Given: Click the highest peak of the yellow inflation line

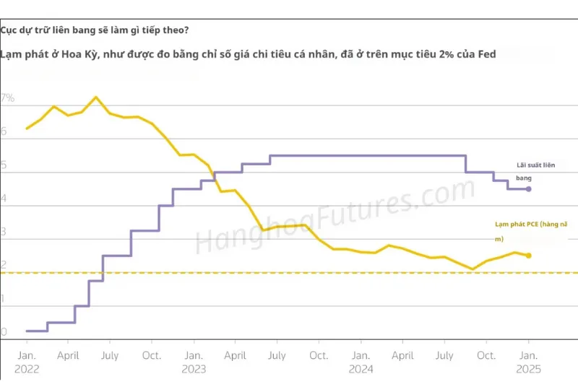Looking at the screenshot, I should click(96, 97).
